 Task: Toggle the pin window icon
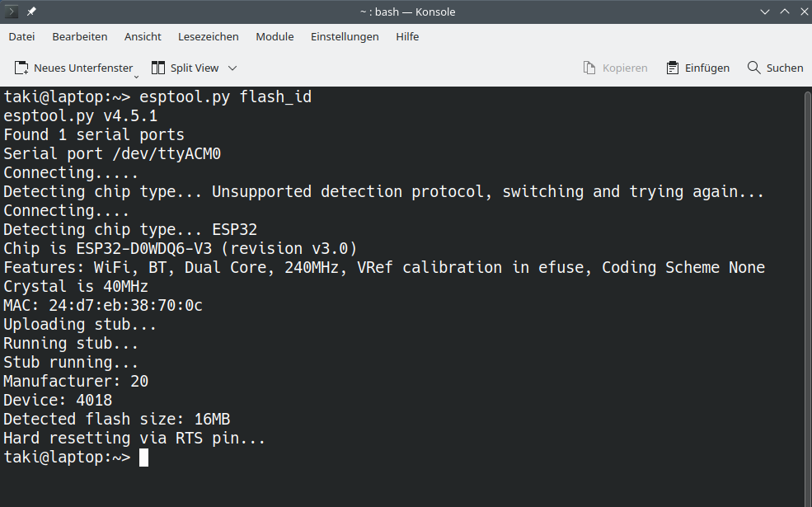click(31, 12)
